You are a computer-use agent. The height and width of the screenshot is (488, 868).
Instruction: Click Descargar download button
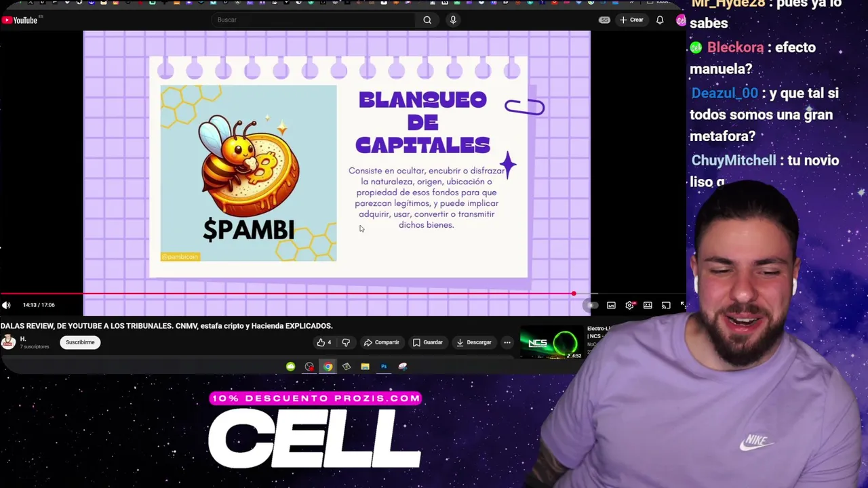coord(473,342)
